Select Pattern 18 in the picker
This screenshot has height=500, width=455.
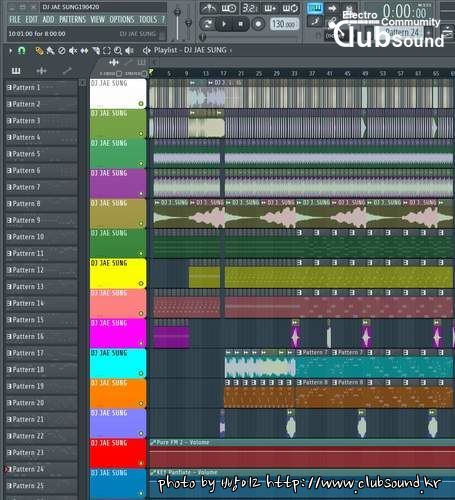tap(41, 370)
